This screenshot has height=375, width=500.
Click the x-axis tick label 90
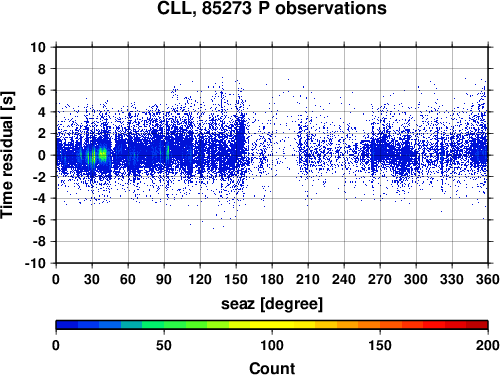point(164,279)
